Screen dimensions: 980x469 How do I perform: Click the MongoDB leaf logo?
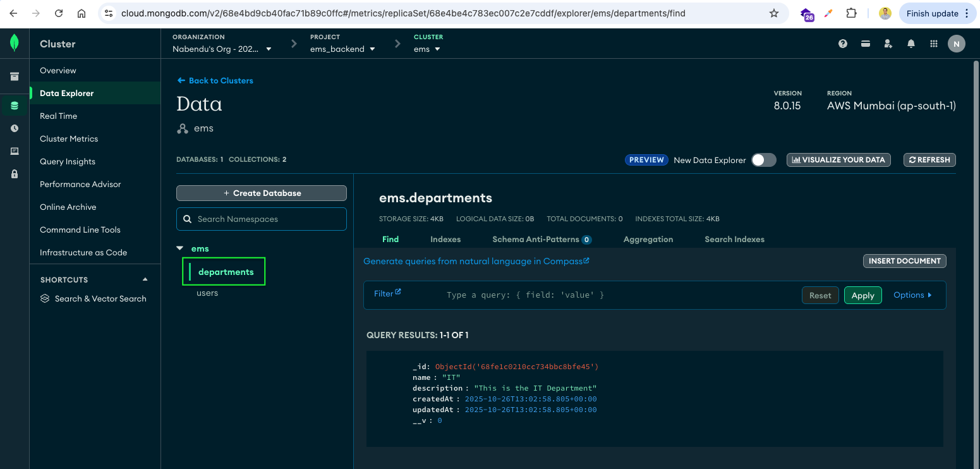pos(14,44)
